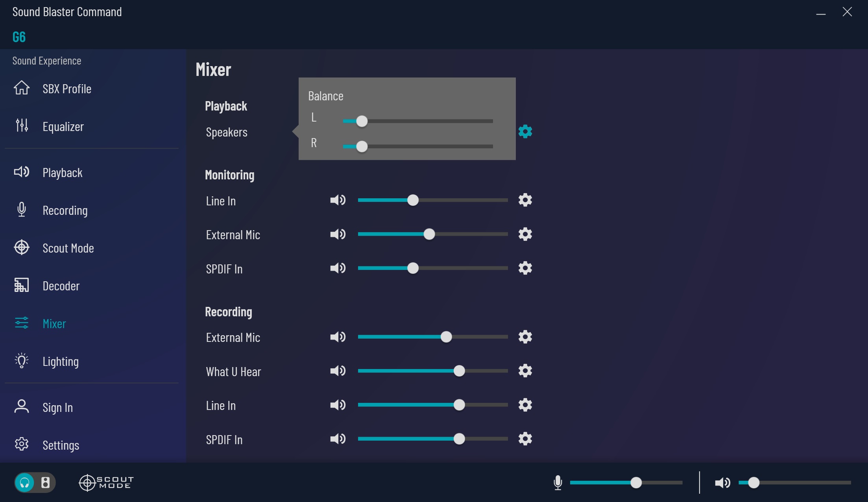Click Sign In in the sidebar
868x502 pixels.
pos(57,408)
